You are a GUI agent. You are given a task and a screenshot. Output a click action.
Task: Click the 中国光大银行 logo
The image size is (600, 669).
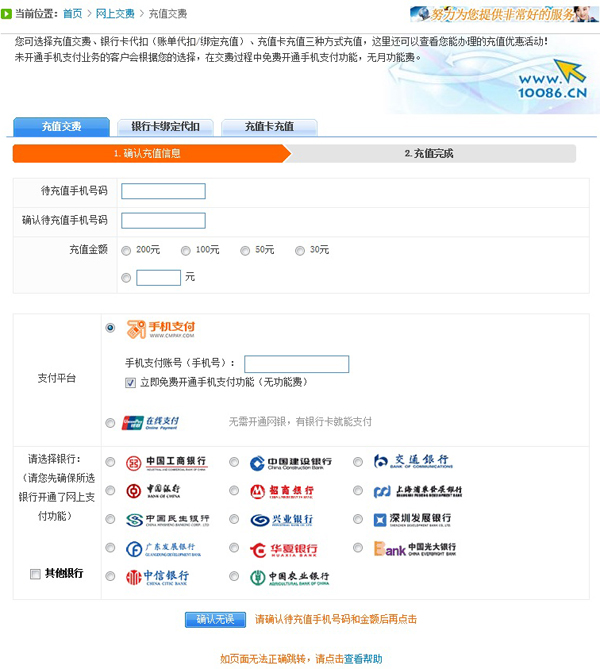415,549
